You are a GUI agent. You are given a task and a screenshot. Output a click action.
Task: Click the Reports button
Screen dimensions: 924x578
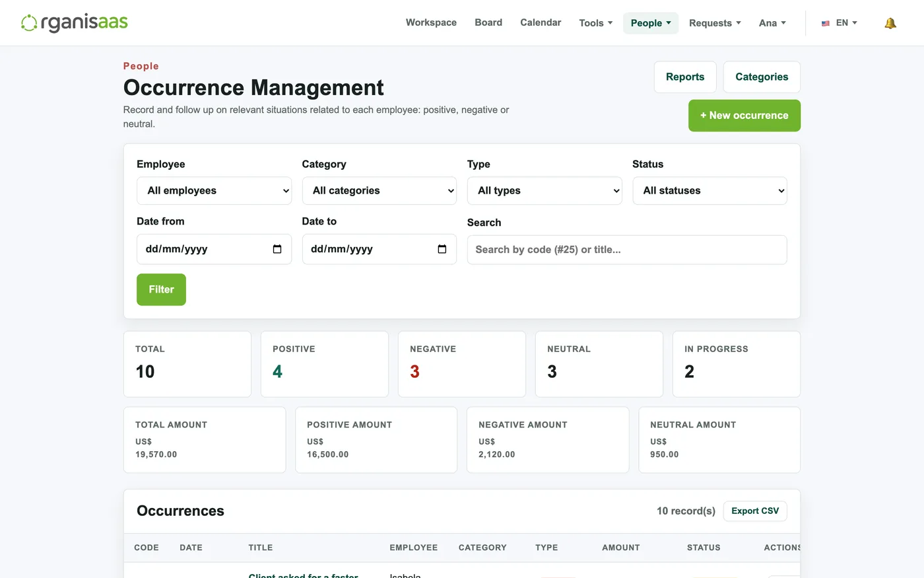pos(685,77)
